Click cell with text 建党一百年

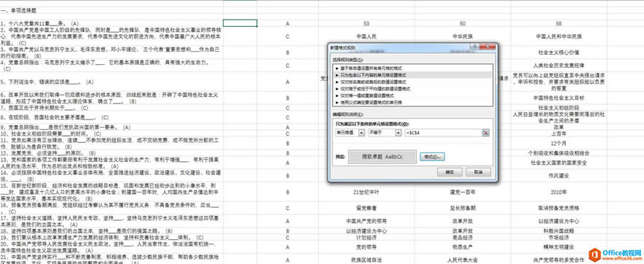[463, 192]
